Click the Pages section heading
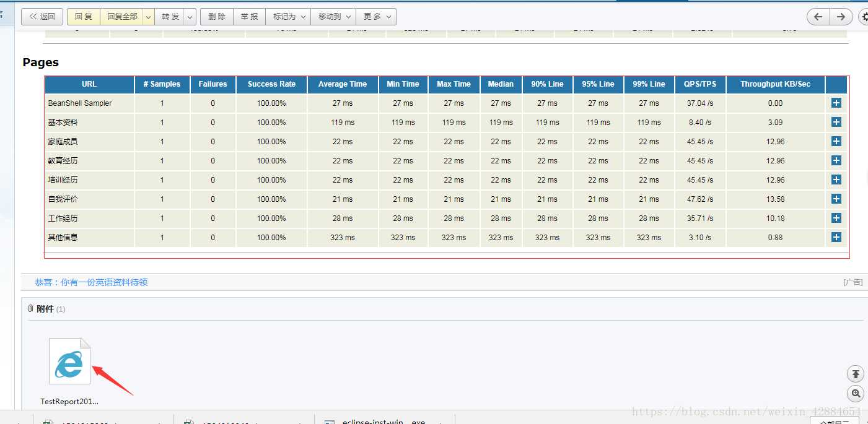This screenshot has height=424, width=868. (x=41, y=63)
